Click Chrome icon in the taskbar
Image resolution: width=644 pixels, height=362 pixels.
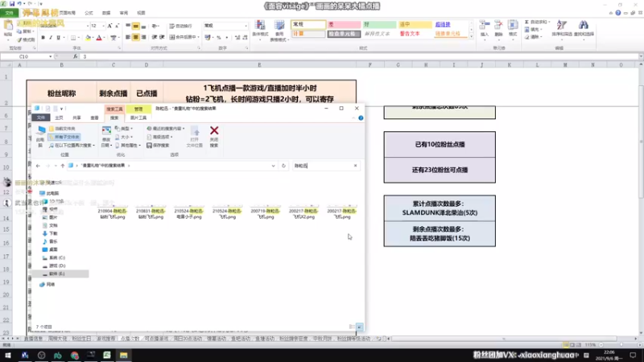coord(74,355)
